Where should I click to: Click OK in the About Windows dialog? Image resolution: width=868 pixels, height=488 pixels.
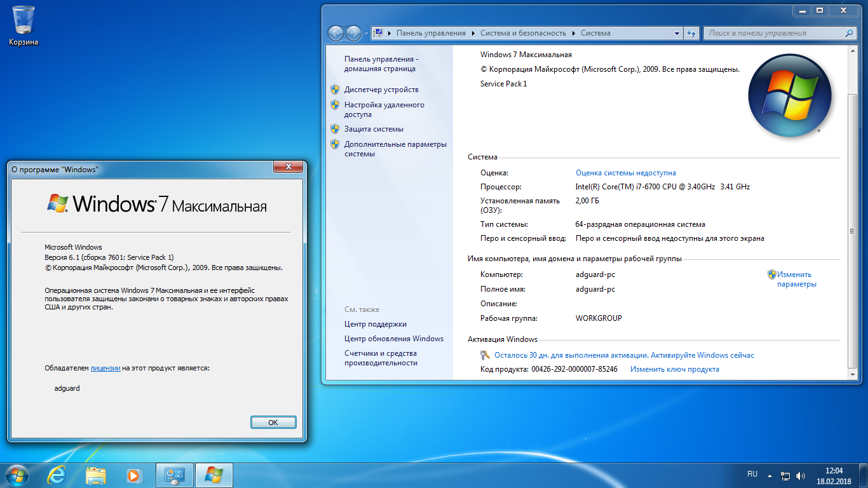pos(273,422)
